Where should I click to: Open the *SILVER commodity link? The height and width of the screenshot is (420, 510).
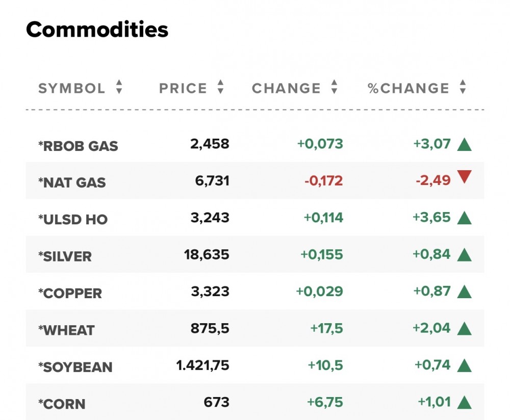click(65, 256)
